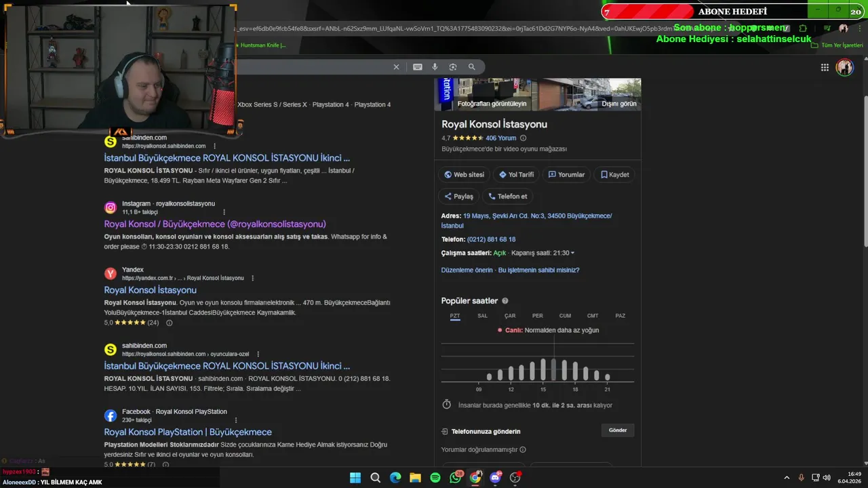Expand opening hours next to Kapanış saati 21:30

[x=572, y=253]
